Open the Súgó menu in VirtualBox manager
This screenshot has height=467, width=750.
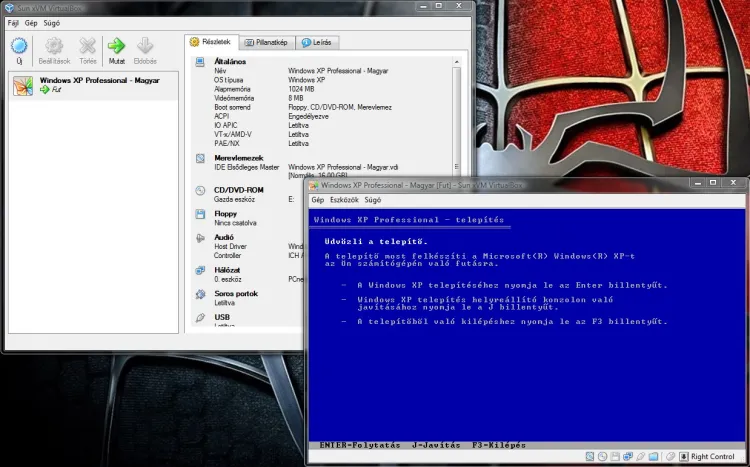pyautogui.click(x=52, y=23)
